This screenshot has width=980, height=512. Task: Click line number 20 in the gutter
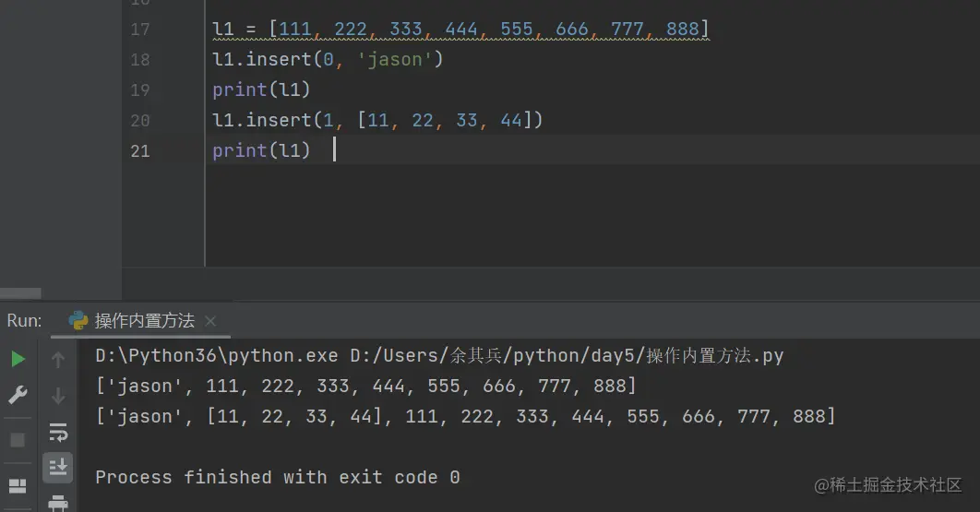pyautogui.click(x=140, y=121)
